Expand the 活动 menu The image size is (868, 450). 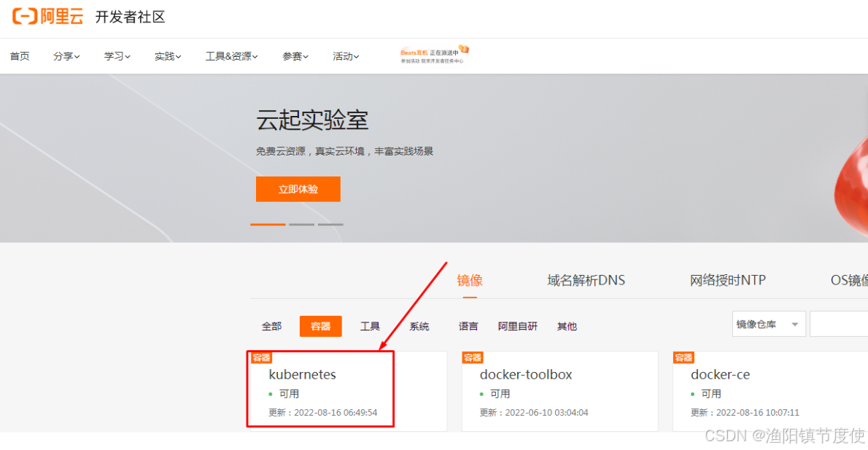coord(346,56)
